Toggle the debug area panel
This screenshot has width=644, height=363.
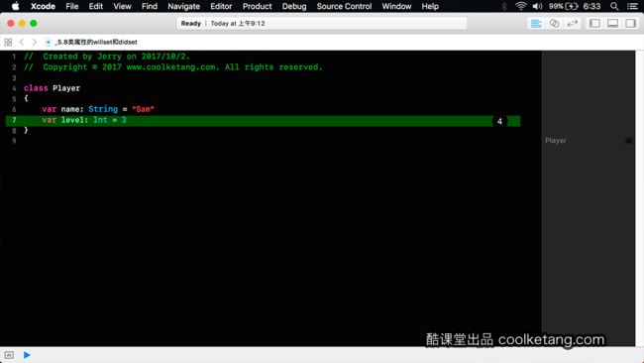612,24
